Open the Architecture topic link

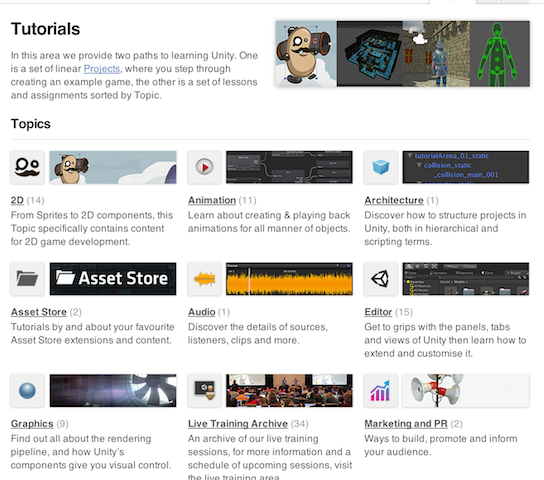[x=394, y=200]
